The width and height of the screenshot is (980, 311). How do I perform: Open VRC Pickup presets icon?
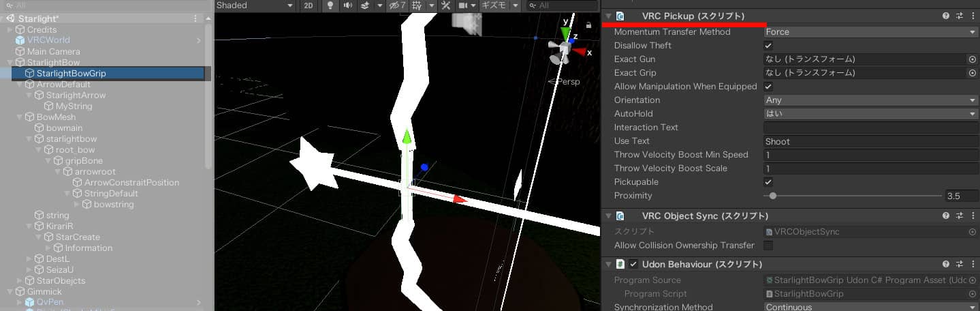(x=960, y=16)
